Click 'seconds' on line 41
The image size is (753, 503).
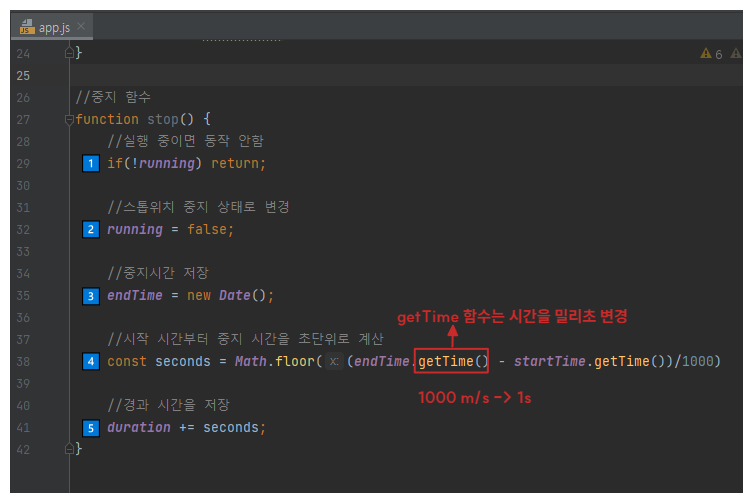[x=231, y=427]
